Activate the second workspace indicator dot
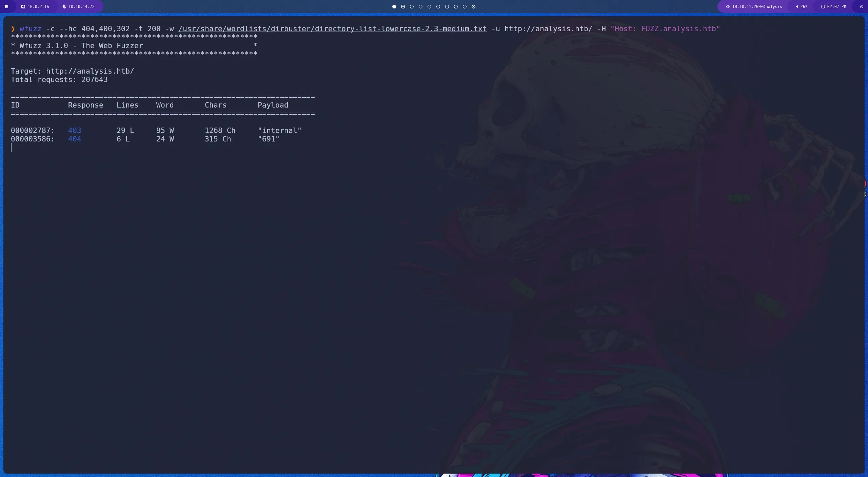Image resolution: width=868 pixels, height=477 pixels. [x=403, y=6]
